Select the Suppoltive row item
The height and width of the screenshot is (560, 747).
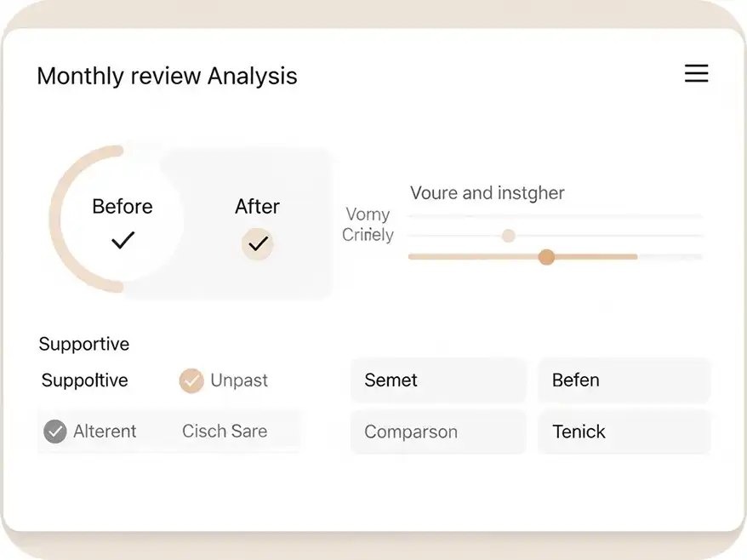tap(84, 380)
